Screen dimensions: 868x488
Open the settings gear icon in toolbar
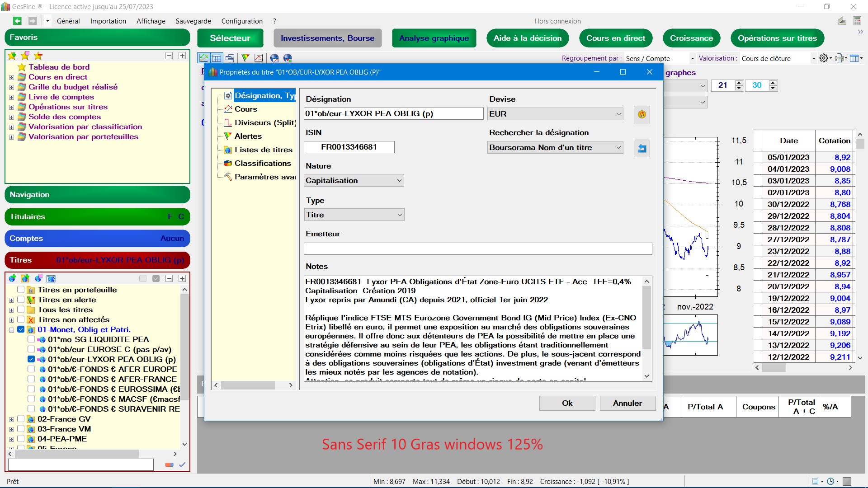[x=824, y=58]
